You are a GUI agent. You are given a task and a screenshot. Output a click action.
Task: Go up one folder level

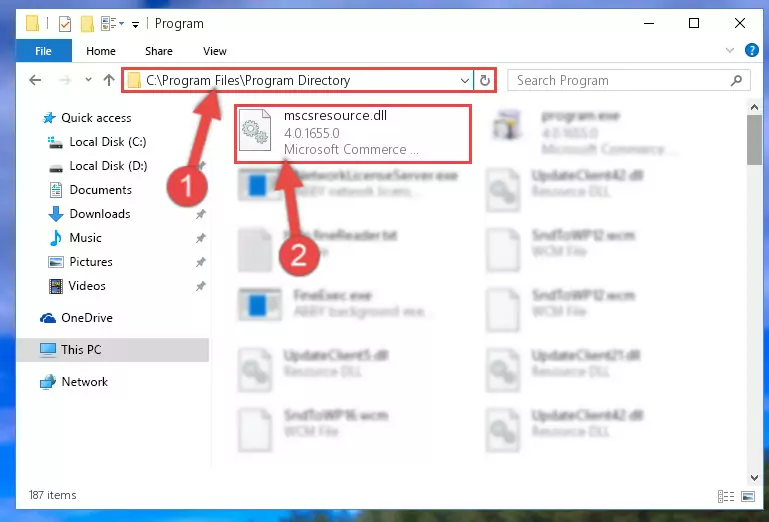click(x=109, y=80)
